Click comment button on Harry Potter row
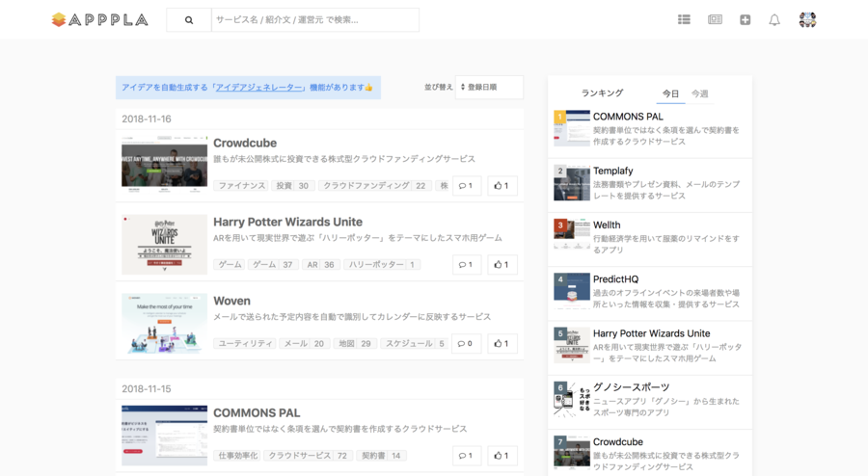This screenshot has height=476, width=868. [466, 265]
